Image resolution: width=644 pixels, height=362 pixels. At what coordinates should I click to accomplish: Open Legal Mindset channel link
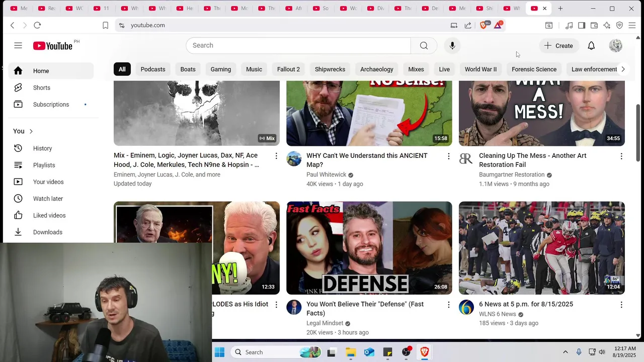tap(325, 323)
